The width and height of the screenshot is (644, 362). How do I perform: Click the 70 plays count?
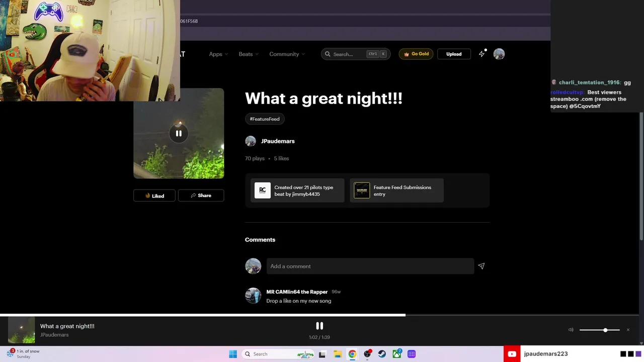click(x=255, y=158)
